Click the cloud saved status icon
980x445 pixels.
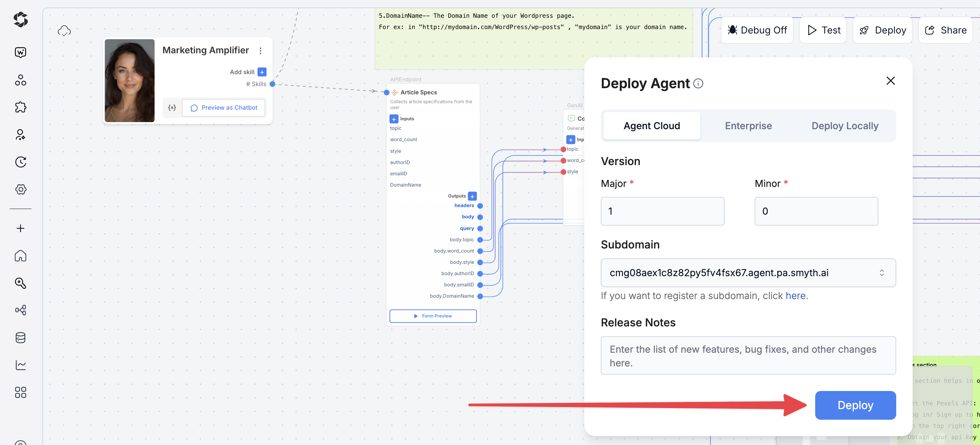click(x=64, y=31)
